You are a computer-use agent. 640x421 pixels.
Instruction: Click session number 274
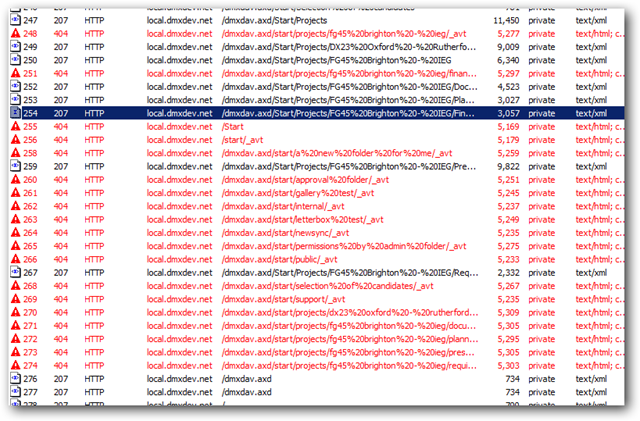pyautogui.click(x=30, y=365)
